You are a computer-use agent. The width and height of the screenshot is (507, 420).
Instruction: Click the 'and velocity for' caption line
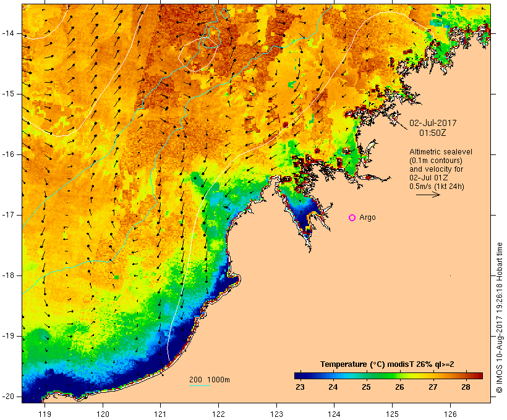[436, 169]
